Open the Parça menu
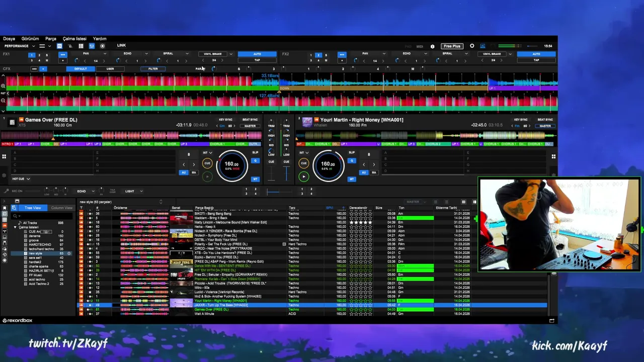Screen dimensions: 644x362 coord(51,39)
